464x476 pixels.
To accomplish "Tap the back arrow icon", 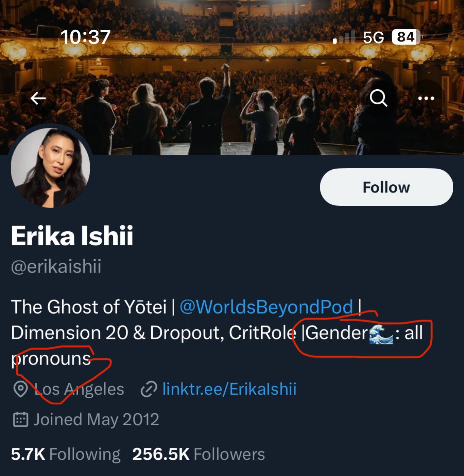I will coord(38,99).
